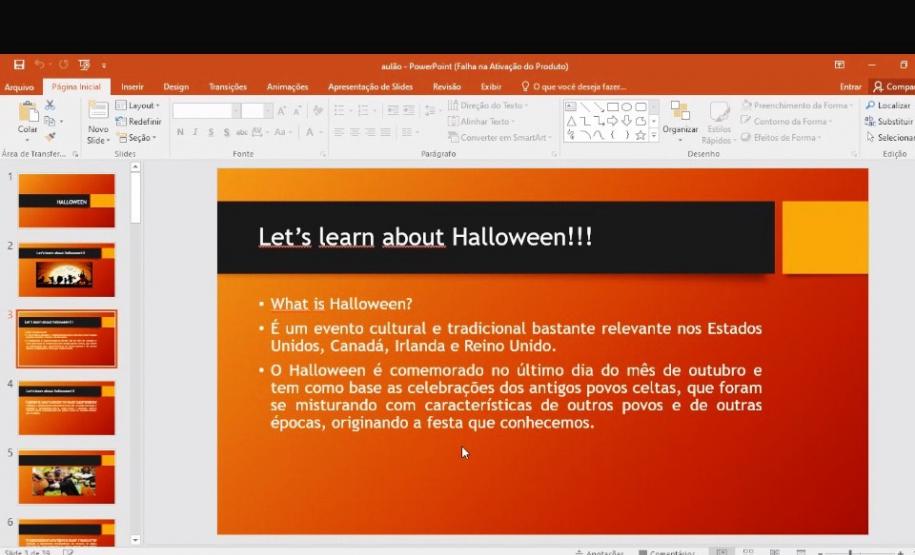This screenshot has height=555, width=915.
Task: Open the Arquivo menu
Action: tap(19, 87)
